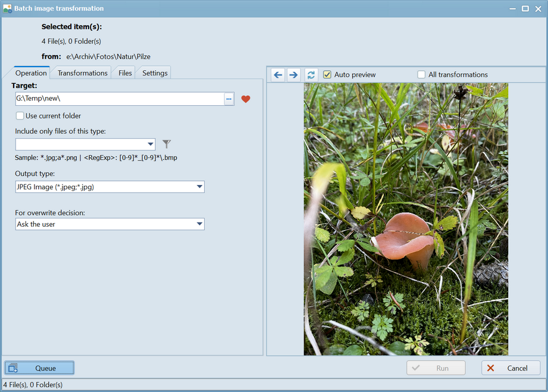Click the app icon in the title bar
Image resolution: width=548 pixels, height=392 pixels.
pos(8,9)
